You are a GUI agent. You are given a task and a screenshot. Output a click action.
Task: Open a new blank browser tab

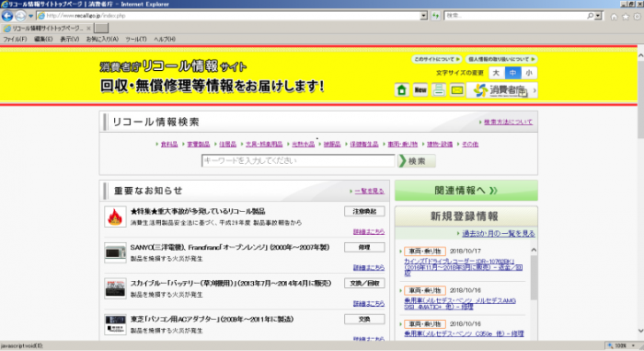[101, 28]
